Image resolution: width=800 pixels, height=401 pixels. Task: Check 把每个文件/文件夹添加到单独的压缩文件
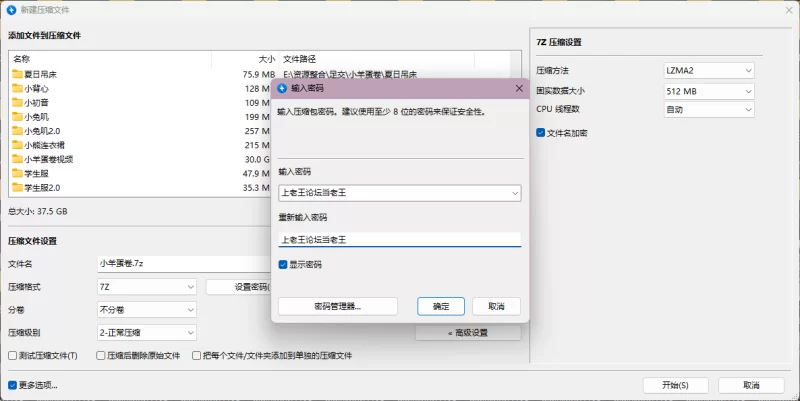pos(196,356)
